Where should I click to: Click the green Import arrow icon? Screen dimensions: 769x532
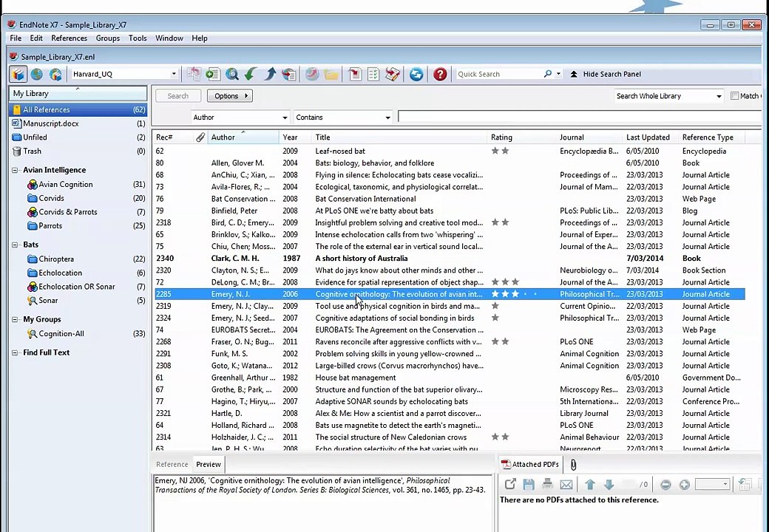[251, 74]
